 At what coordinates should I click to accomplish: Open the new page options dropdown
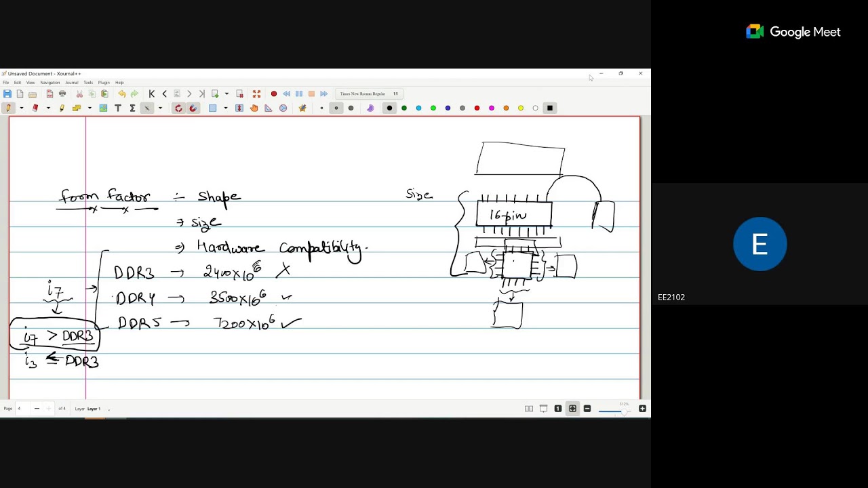tap(226, 94)
